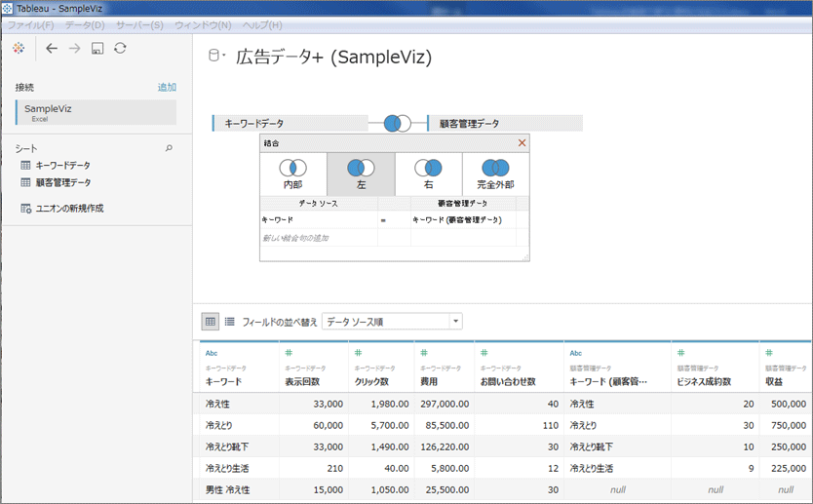Select 右 right join type
This screenshot has height=504, width=813.
click(x=428, y=174)
